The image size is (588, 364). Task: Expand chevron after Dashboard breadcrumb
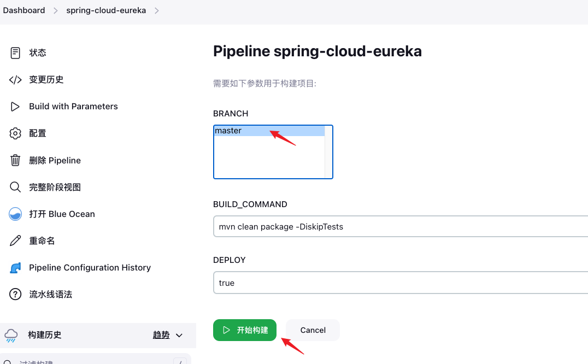click(56, 10)
